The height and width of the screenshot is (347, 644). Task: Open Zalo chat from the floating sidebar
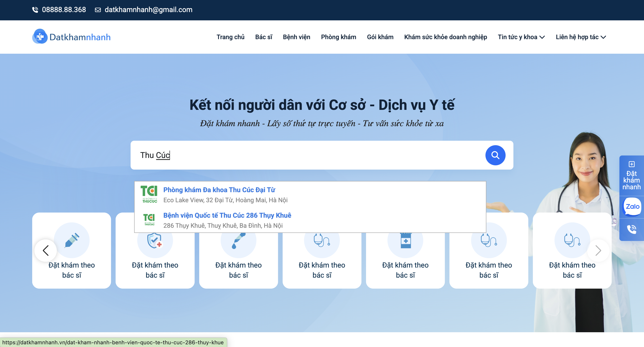coord(631,207)
